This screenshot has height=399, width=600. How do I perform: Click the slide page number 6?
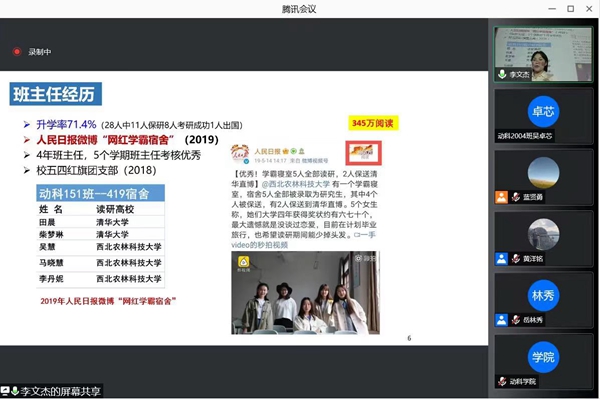pyautogui.click(x=409, y=338)
